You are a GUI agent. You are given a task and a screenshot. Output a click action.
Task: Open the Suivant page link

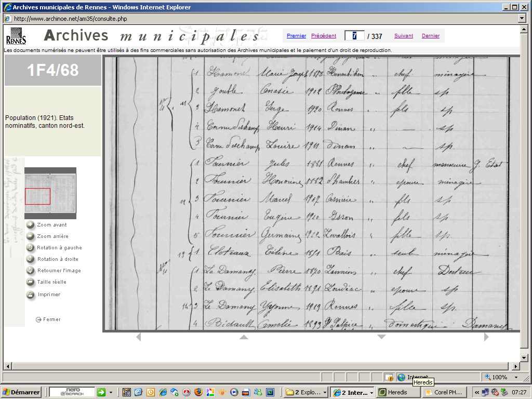click(x=404, y=36)
